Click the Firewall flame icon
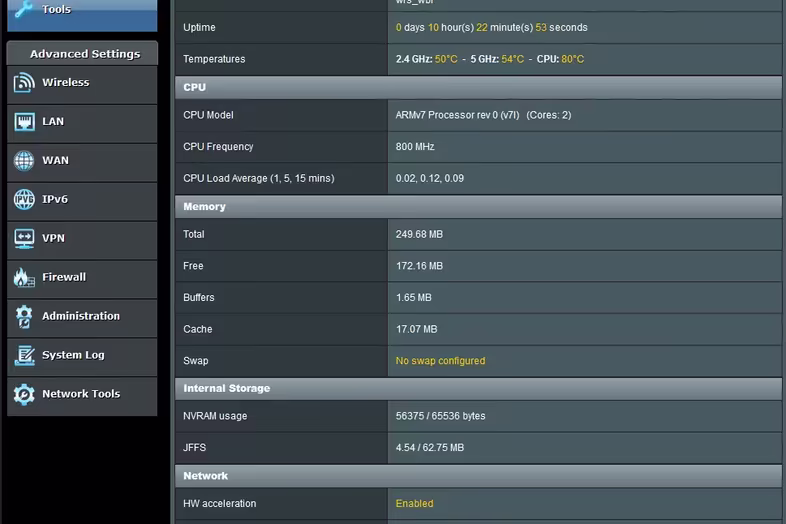 pos(24,277)
